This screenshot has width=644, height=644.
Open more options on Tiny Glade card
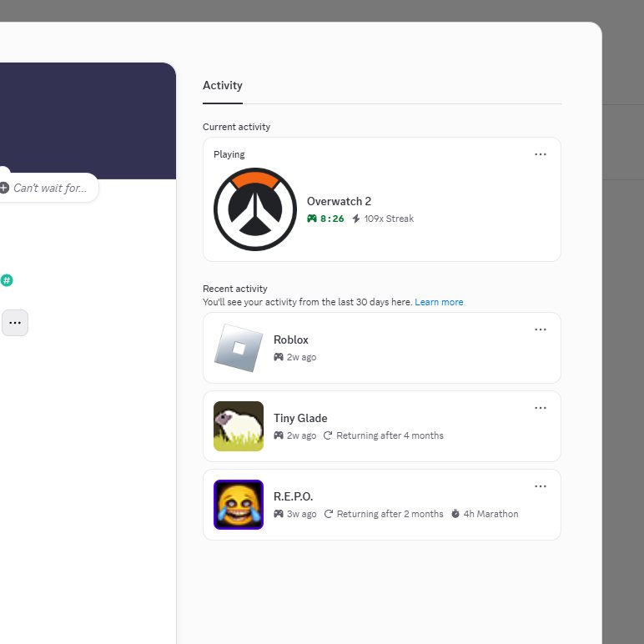540,408
